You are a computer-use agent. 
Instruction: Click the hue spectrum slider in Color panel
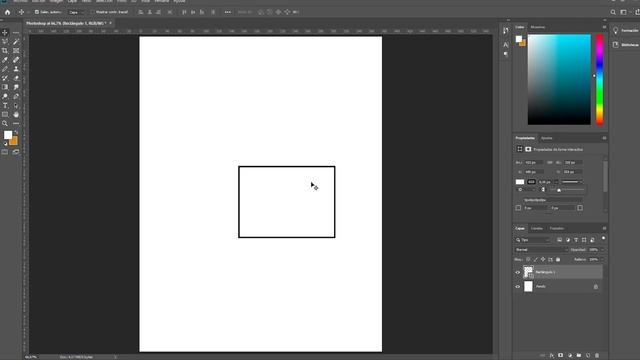(x=600, y=80)
